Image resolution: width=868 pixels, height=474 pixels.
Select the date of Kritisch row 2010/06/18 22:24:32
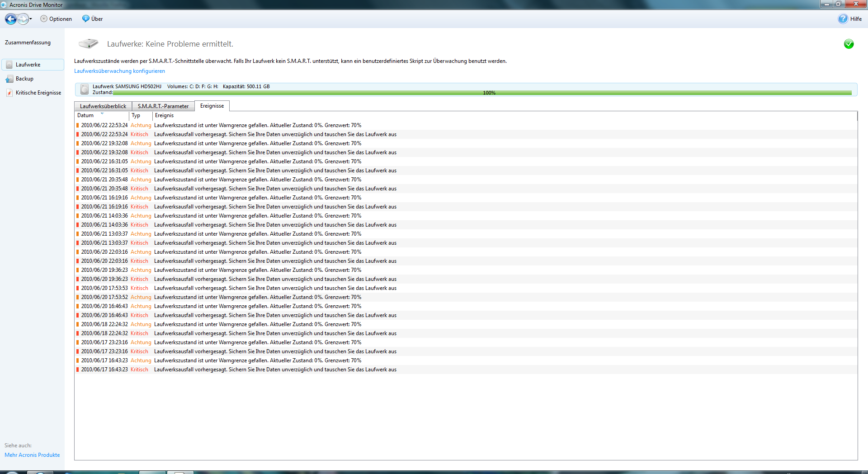(x=104, y=333)
